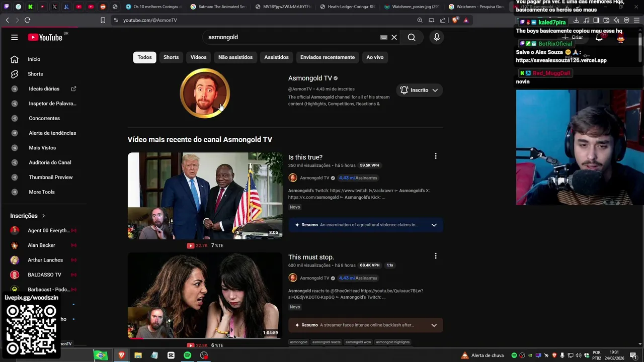
Task: Play the 'Is this true?' video thumbnail
Action: pyautogui.click(x=205, y=196)
